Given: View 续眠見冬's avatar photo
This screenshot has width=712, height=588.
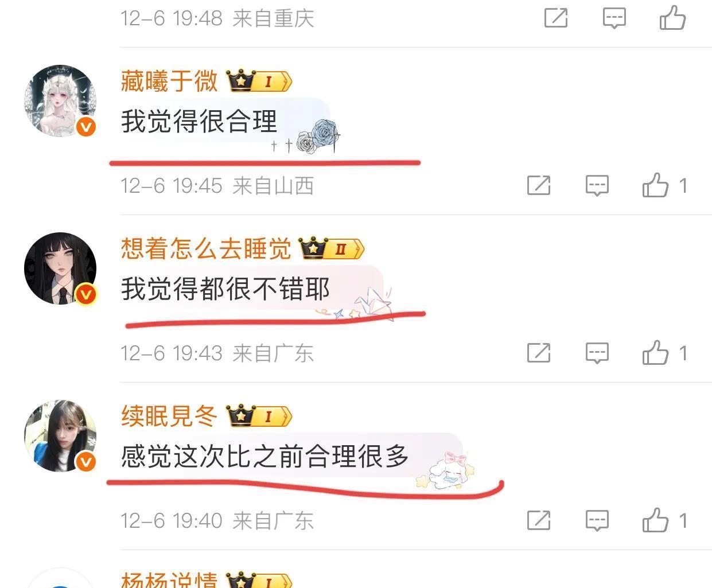Looking at the screenshot, I should tap(60, 436).
